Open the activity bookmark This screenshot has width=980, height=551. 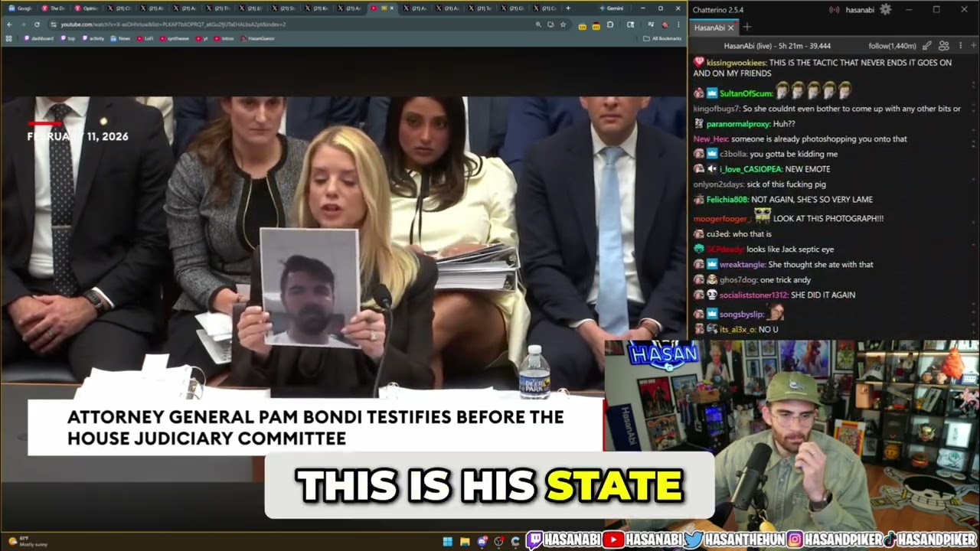93,38
